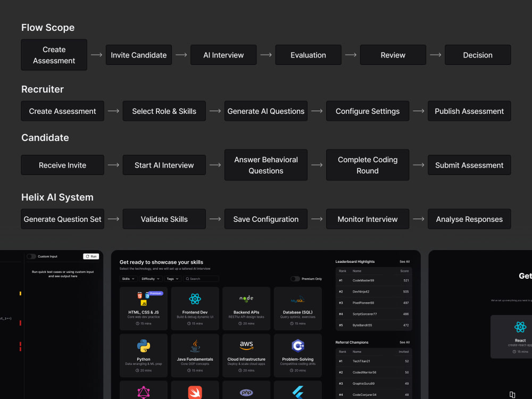
Task: Pick the orange Swift logo card
Action: point(195,393)
